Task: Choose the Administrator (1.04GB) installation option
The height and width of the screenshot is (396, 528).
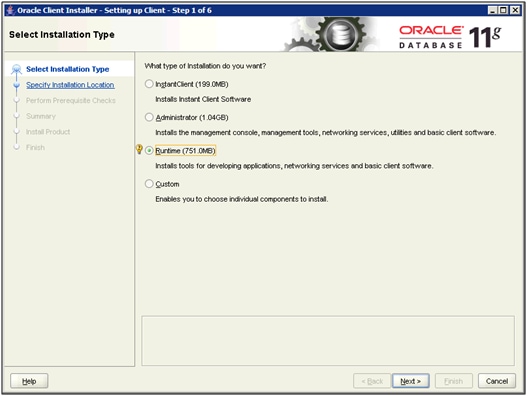Action: 149,117
